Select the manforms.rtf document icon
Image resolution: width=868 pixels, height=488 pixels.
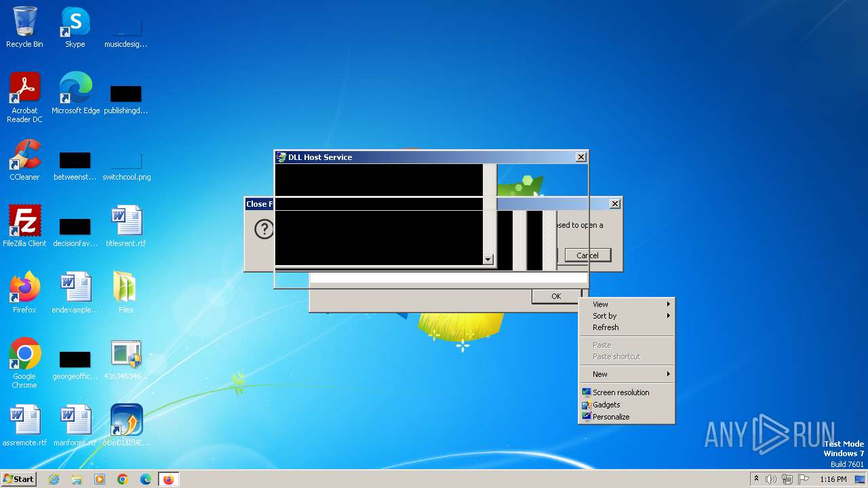pos(75,426)
